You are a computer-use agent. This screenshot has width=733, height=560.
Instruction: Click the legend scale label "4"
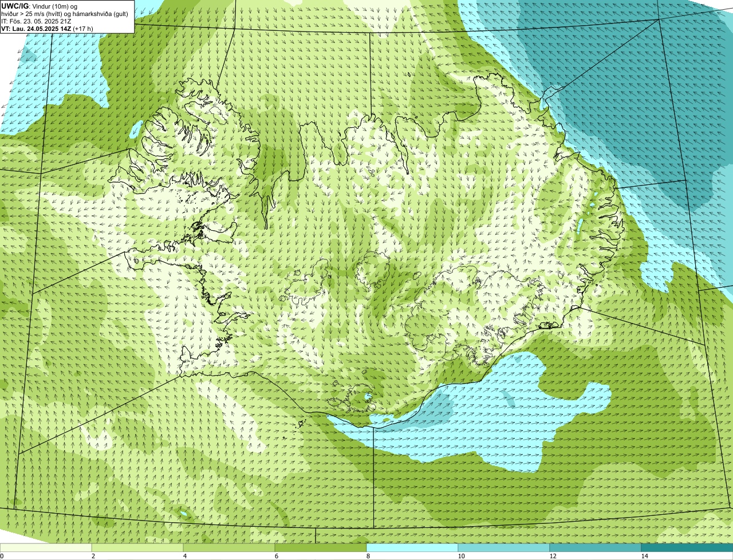tap(184, 556)
